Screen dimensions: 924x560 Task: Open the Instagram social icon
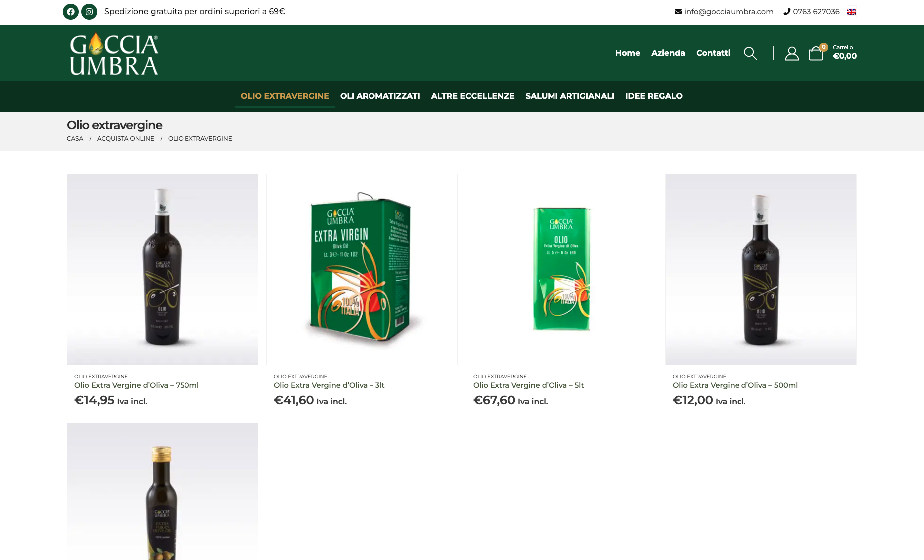89,12
